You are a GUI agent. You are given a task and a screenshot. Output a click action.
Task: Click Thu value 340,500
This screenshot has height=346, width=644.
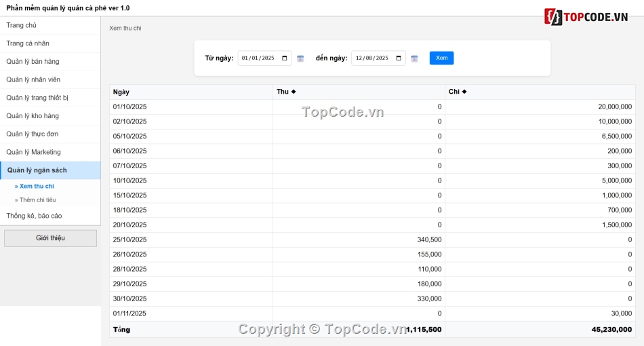pos(429,240)
